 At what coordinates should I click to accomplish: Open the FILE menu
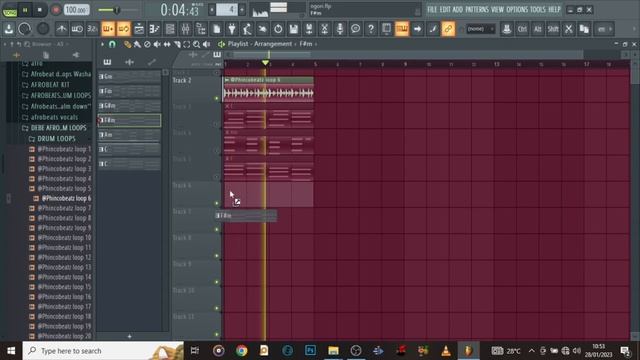[432, 9]
